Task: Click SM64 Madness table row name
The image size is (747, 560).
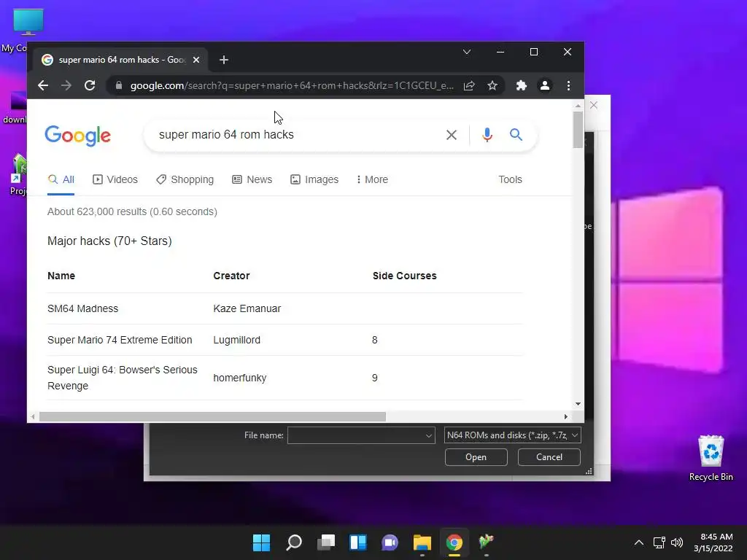Action: tap(83, 308)
